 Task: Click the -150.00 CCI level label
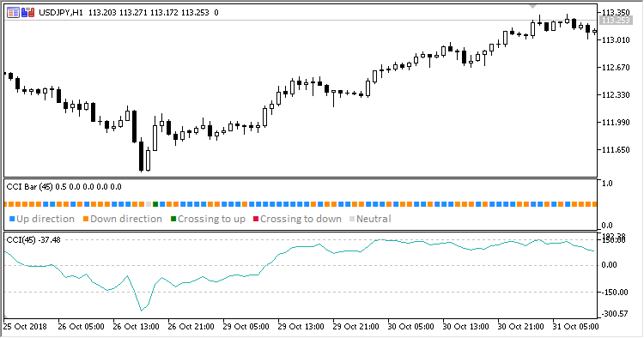[x=615, y=293]
